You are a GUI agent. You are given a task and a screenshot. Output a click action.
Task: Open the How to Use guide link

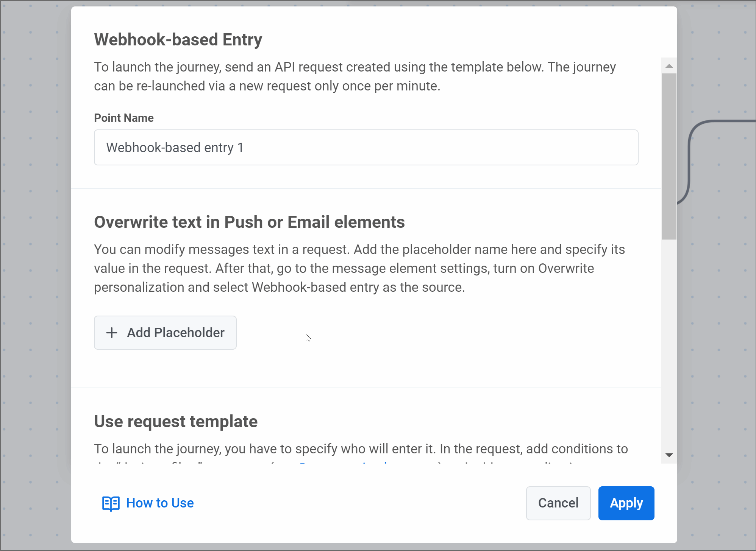[160, 503]
